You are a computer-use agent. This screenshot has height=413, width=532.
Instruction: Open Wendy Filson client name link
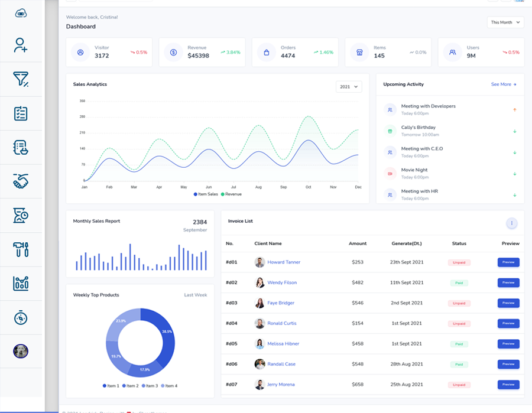pyautogui.click(x=282, y=282)
